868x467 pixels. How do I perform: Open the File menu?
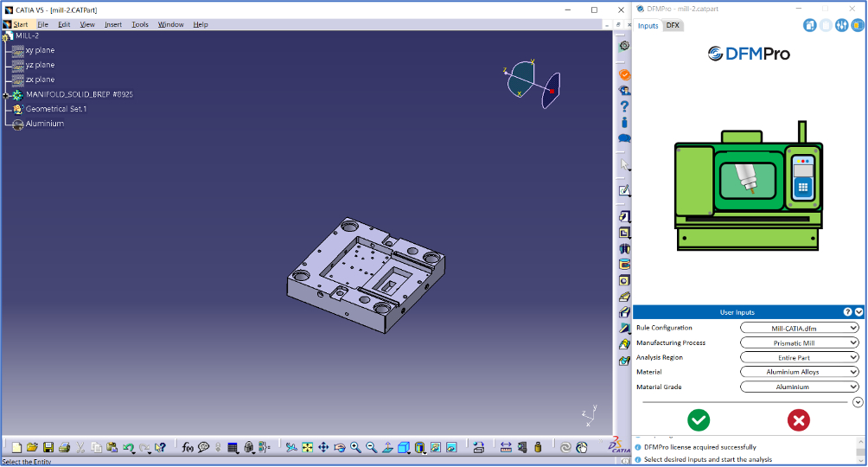pos(42,24)
